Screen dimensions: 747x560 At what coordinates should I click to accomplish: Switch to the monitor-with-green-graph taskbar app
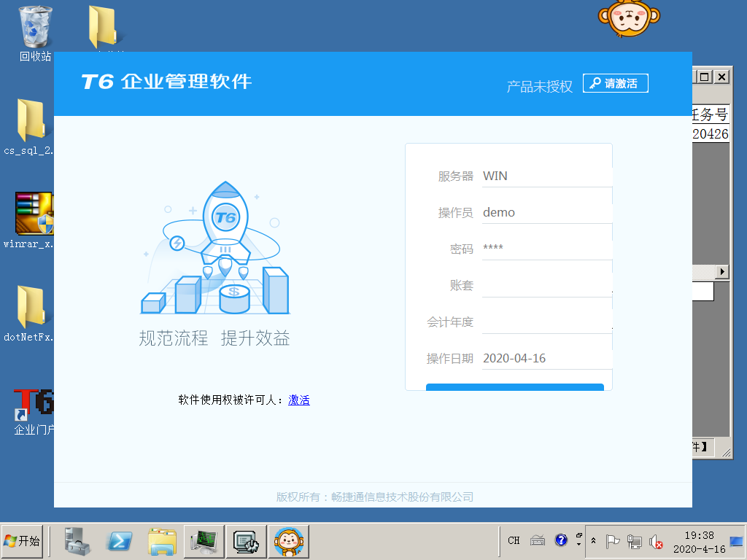point(204,542)
